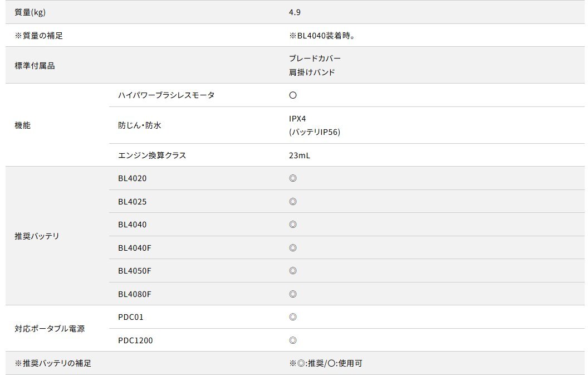The width and height of the screenshot is (588, 375).
Task: Click the circle mark for ハイパワーブラシレスモータ
Action: click(293, 95)
